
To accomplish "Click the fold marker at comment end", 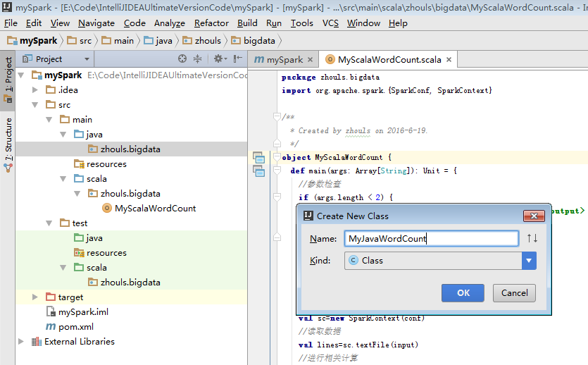I will [x=277, y=143].
